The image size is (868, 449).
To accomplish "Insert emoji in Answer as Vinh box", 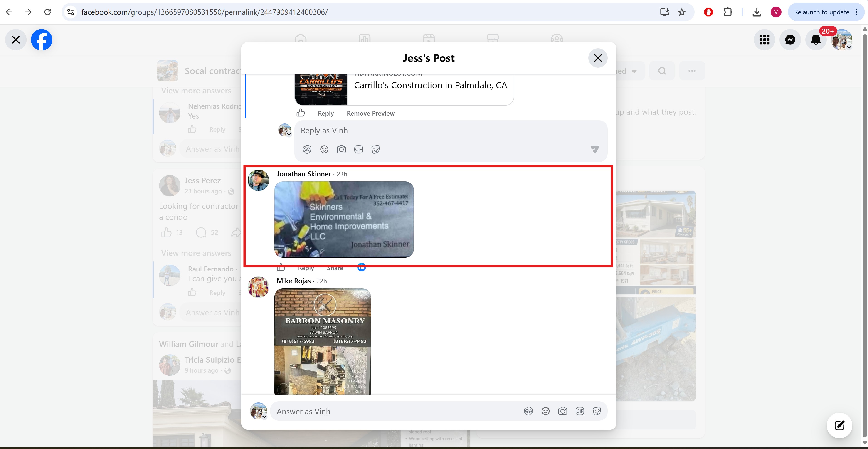I will click(545, 411).
